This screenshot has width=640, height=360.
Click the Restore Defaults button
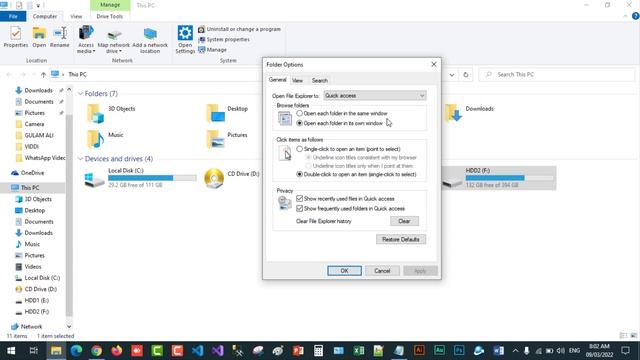tap(401, 239)
